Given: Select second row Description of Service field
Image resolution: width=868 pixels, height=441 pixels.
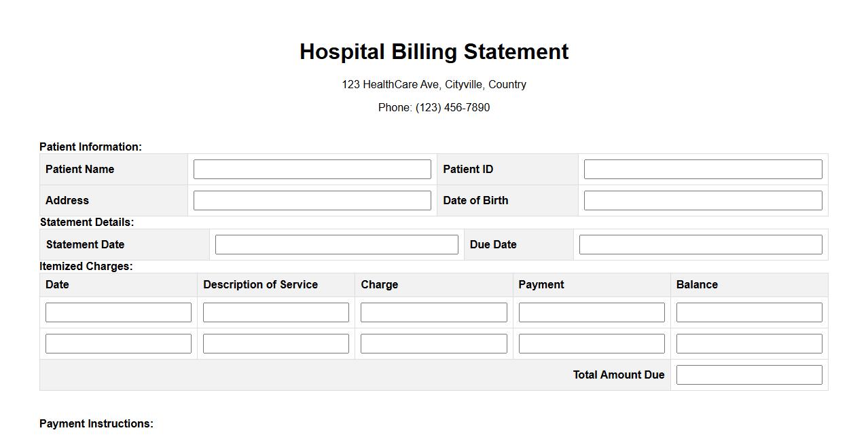Looking at the screenshot, I should point(276,344).
